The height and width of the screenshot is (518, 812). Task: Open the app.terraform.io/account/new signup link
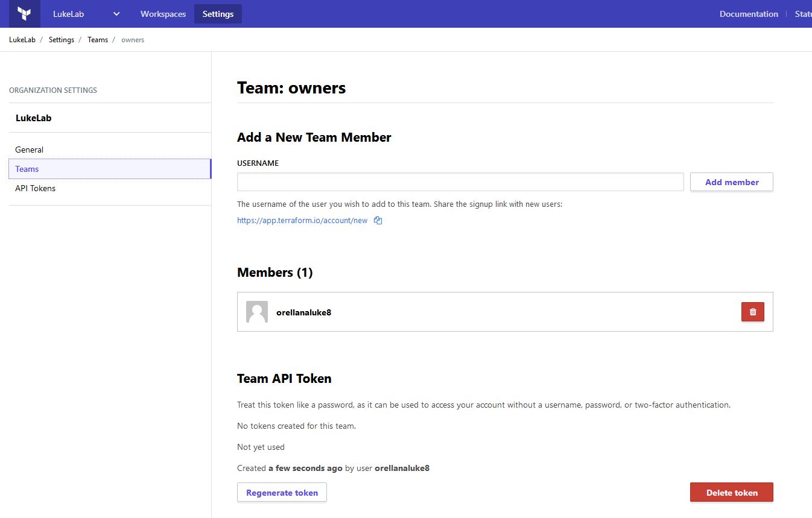point(302,221)
